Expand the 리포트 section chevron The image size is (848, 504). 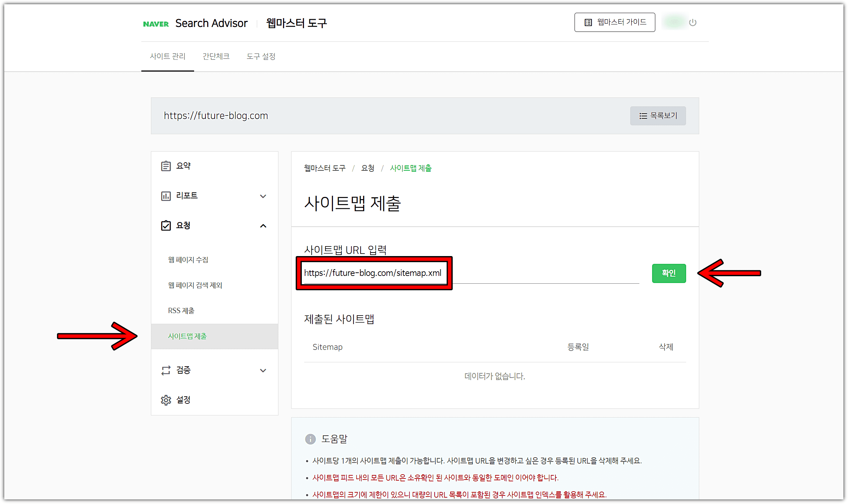click(x=263, y=196)
